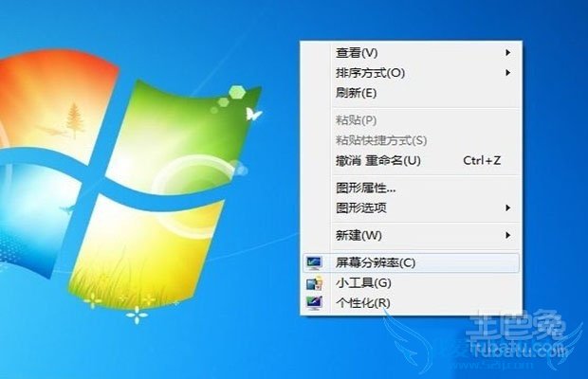The image size is (588, 379).
Task: Click the gadgets icon beside 小工具
Action: [x=314, y=283]
